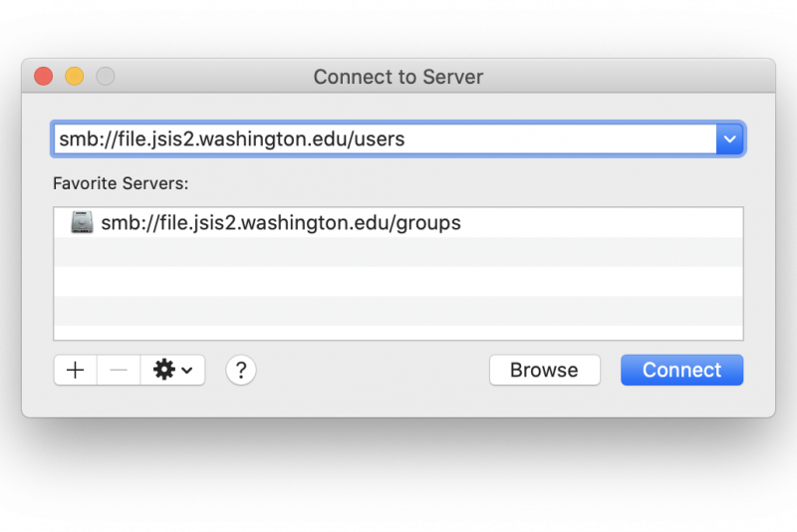Open help with the question mark button
Image resolution: width=797 pixels, height=532 pixels.
[x=241, y=370]
